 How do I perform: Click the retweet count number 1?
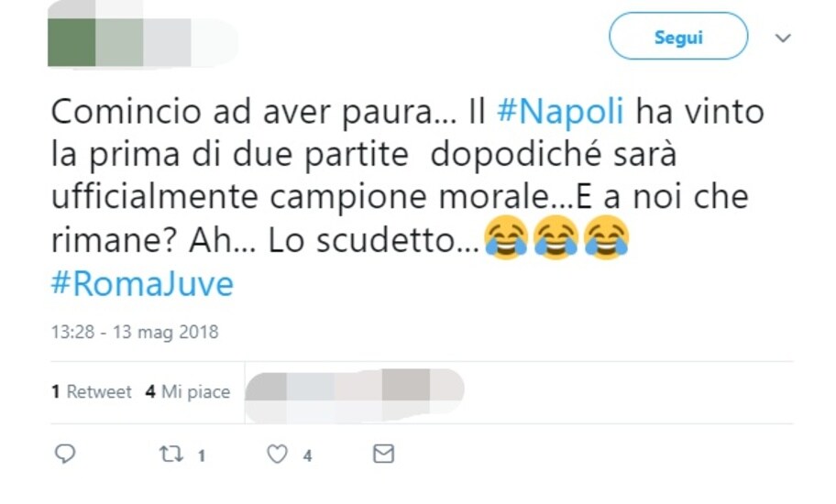coord(202,455)
